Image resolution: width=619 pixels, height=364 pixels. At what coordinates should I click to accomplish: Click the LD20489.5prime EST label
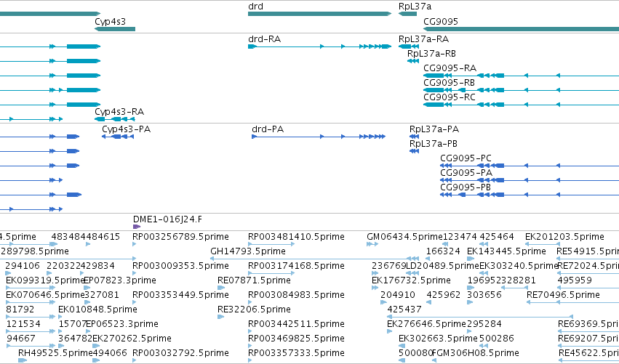442,266
